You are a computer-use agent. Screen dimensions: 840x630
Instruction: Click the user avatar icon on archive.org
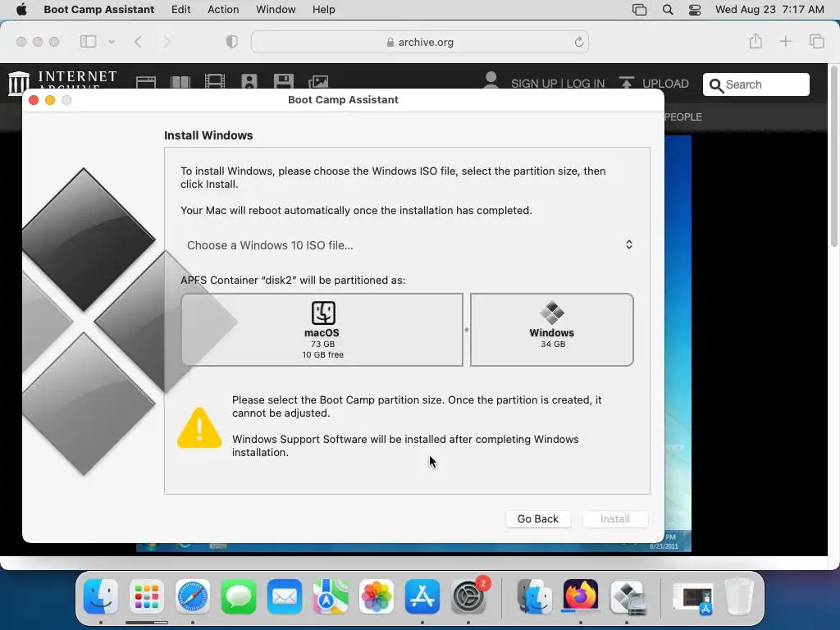pos(491,80)
